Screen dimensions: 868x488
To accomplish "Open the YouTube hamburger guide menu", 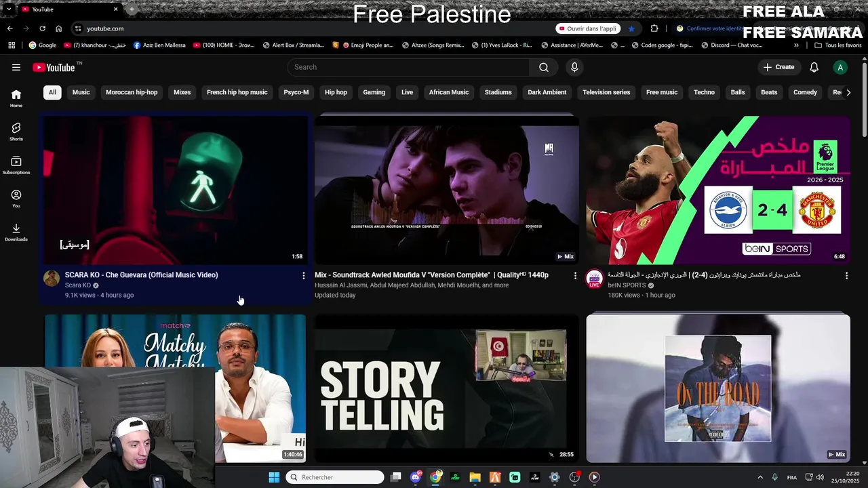I will tap(16, 67).
